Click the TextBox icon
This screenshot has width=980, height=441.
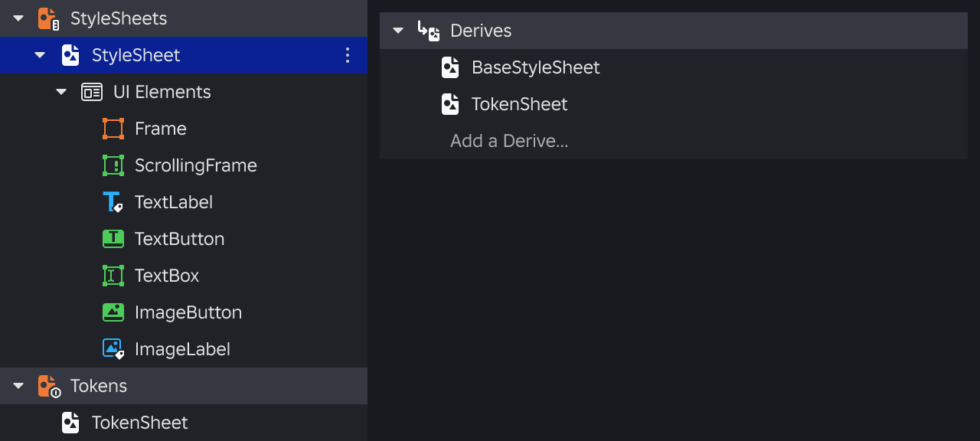(113, 276)
